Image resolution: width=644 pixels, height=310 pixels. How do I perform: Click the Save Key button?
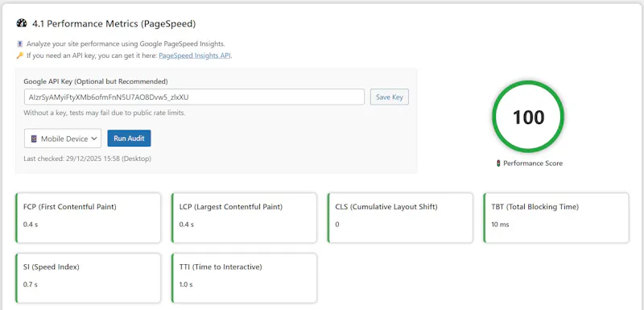click(x=390, y=97)
